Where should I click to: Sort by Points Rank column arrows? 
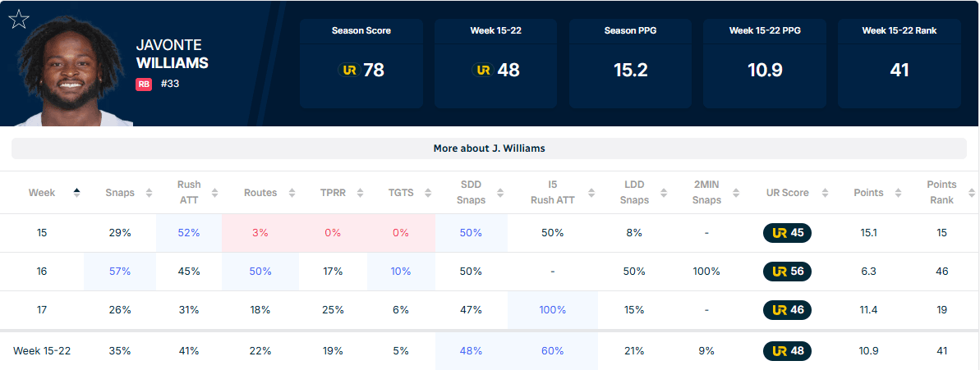[971, 193]
